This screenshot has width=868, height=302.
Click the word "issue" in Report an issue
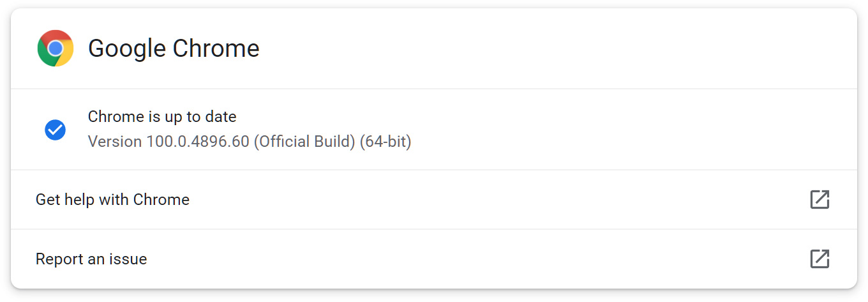coord(130,259)
